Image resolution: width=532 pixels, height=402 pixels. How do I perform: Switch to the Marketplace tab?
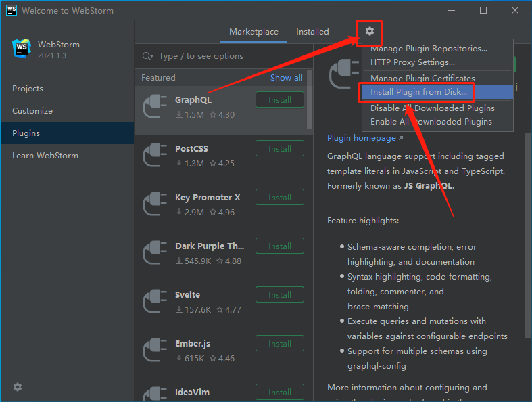click(x=253, y=32)
